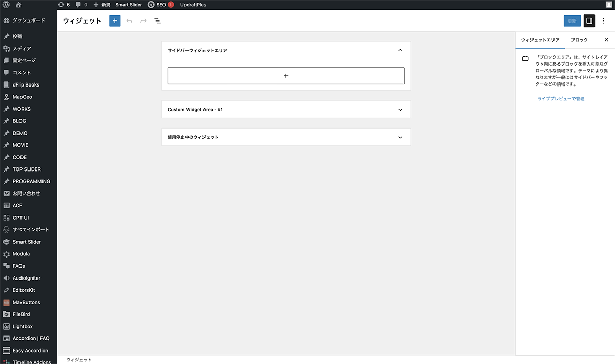
Task: Open the comments bubble in admin bar
Action: click(x=81, y=5)
